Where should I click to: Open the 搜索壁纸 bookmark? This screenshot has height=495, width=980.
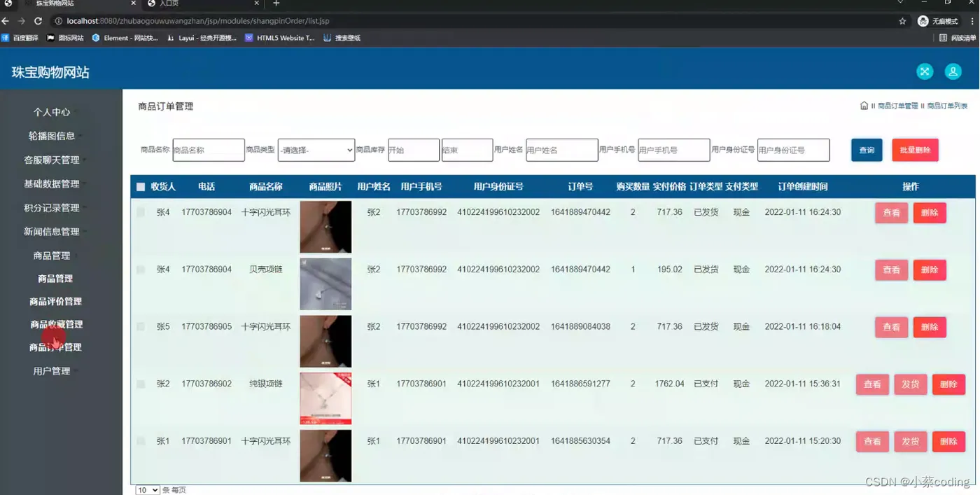click(342, 38)
